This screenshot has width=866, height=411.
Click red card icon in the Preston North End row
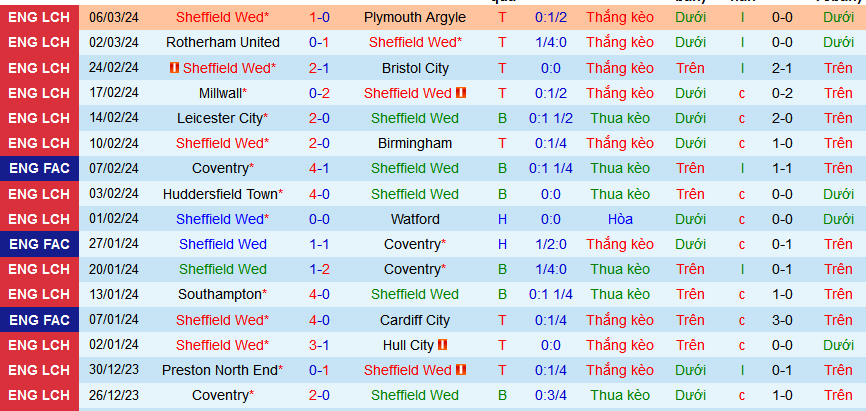(x=461, y=370)
